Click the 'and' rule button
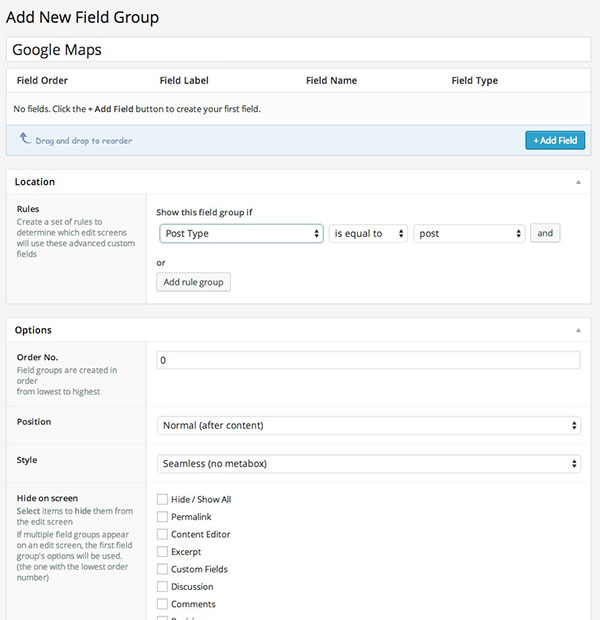 545,233
